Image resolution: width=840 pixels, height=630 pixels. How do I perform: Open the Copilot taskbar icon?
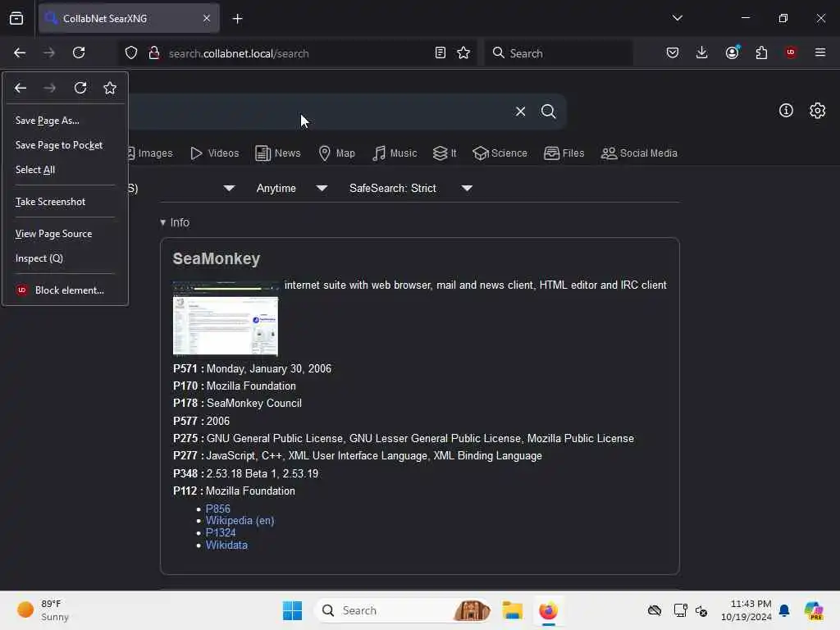[813, 610]
